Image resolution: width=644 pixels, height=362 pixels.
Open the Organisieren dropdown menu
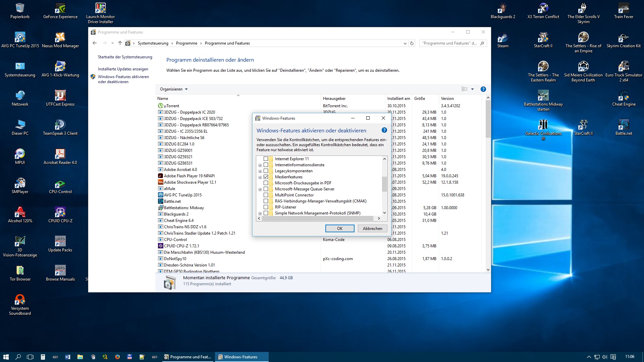click(x=174, y=89)
